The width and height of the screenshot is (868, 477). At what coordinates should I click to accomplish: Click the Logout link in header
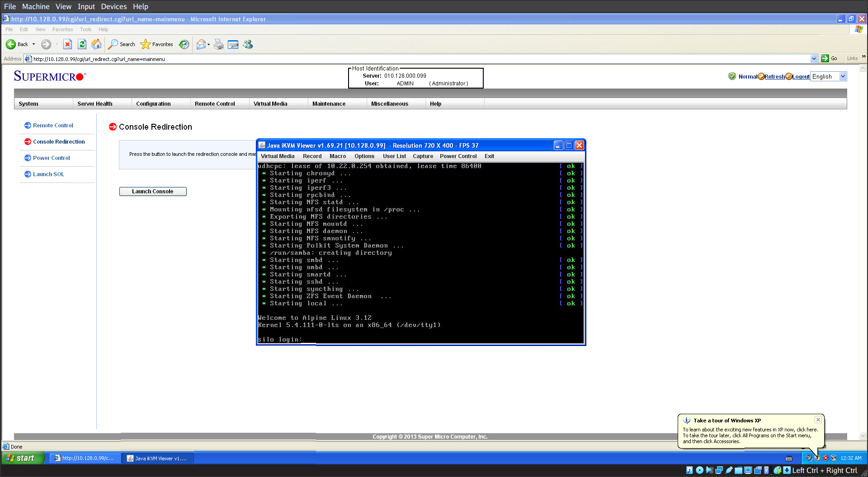(801, 76)
